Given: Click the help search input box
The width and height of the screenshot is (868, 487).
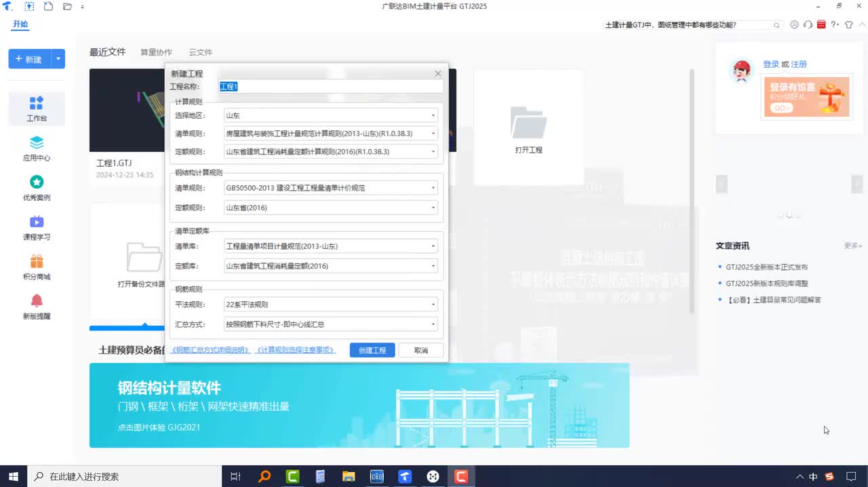Looking at the screenshot, I should tap(687, 25).
